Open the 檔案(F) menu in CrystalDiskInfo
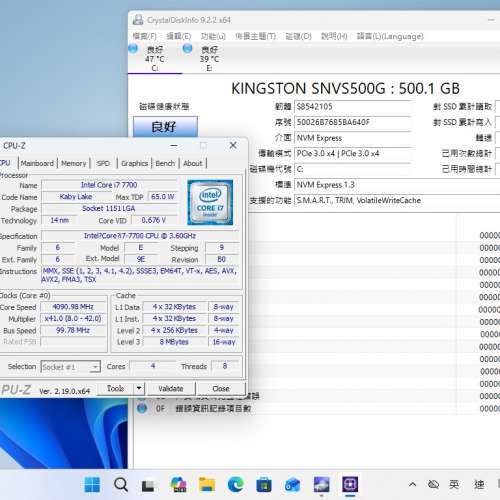This screenshot has height=500, width=500. [144, 36]
